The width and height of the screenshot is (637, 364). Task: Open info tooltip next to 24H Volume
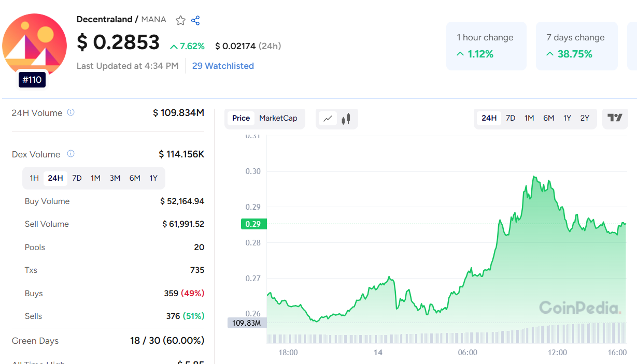click(71, 112)
